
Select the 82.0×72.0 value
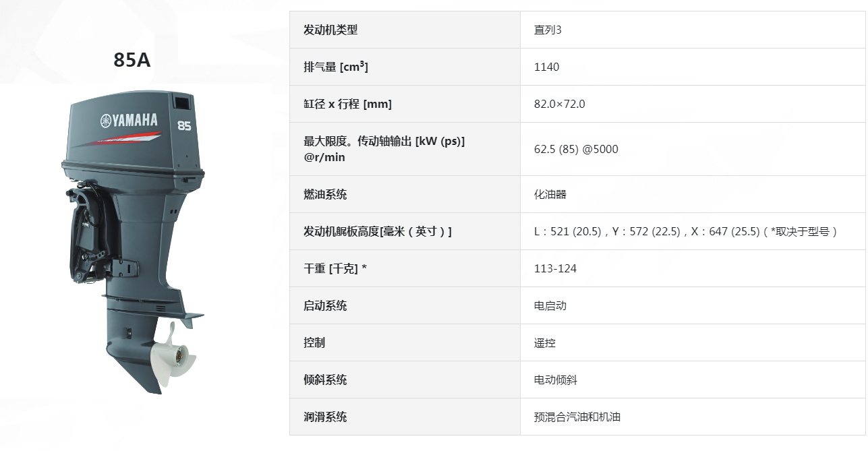pos(559,104)
